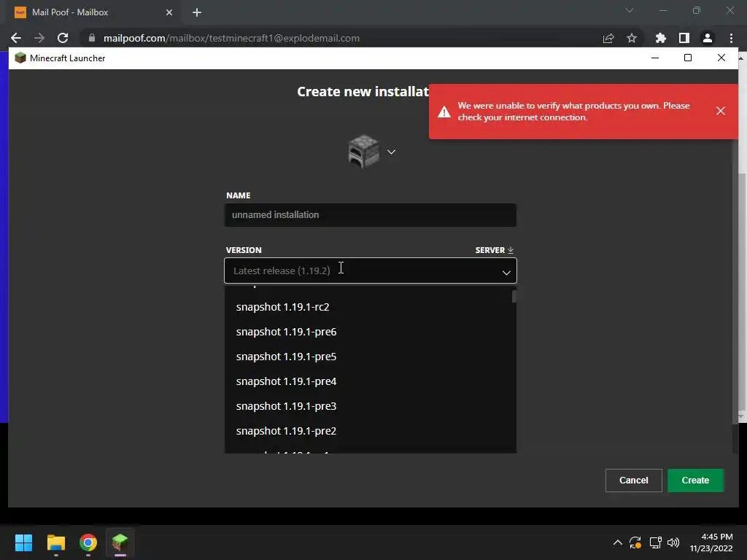Switch to Chrome in the taskbar
The width and height of the screenshot is (747, 560).
click(x=88, y=542)
